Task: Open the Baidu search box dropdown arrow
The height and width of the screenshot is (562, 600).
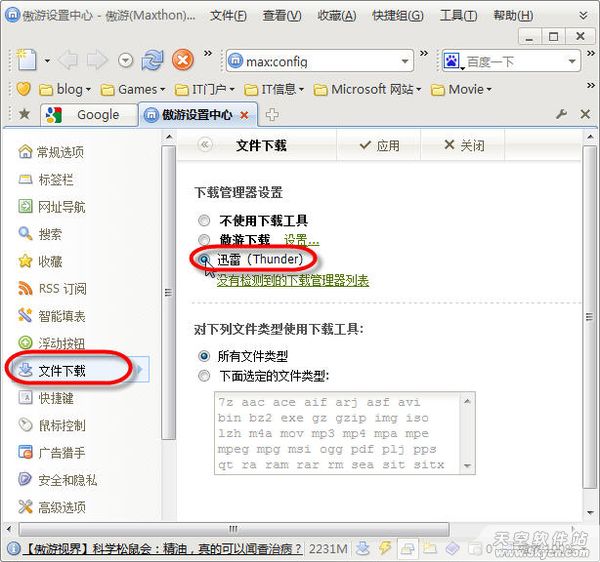Action: (x=572, y=61)
